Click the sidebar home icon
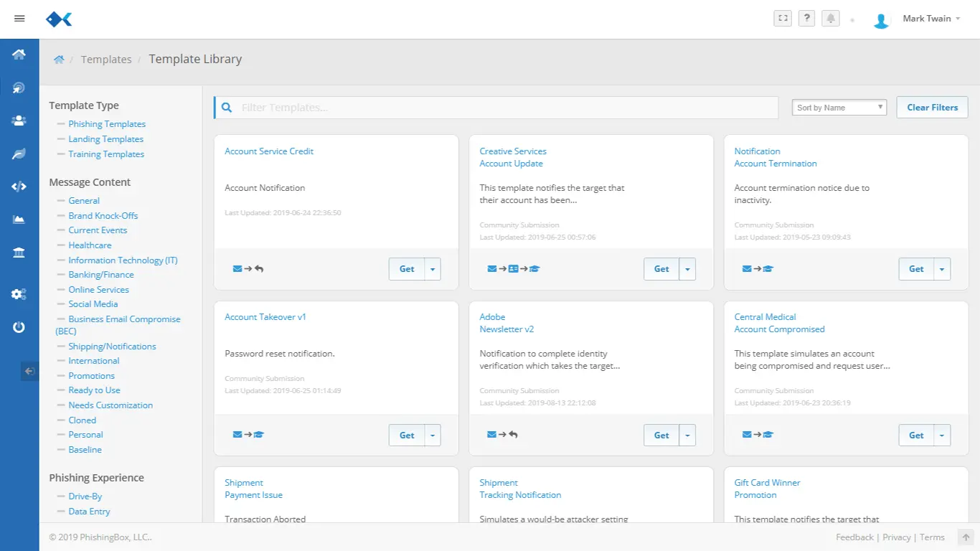The image size is (980, 551). coord(19,55)
